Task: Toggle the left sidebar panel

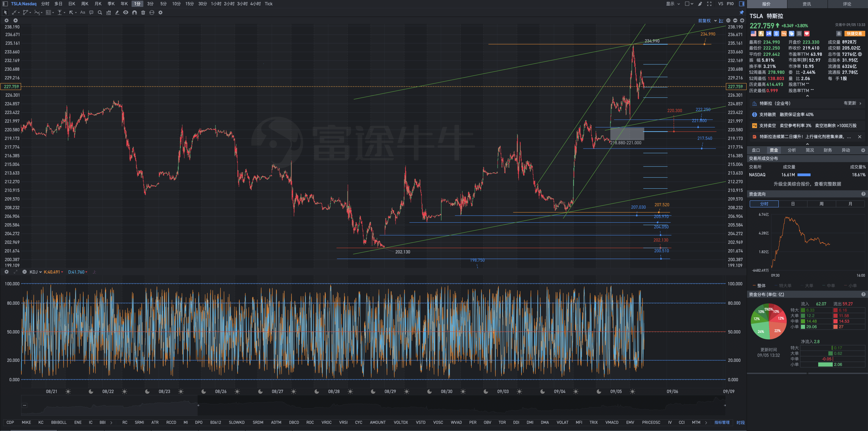Action: tap(5, 4)
